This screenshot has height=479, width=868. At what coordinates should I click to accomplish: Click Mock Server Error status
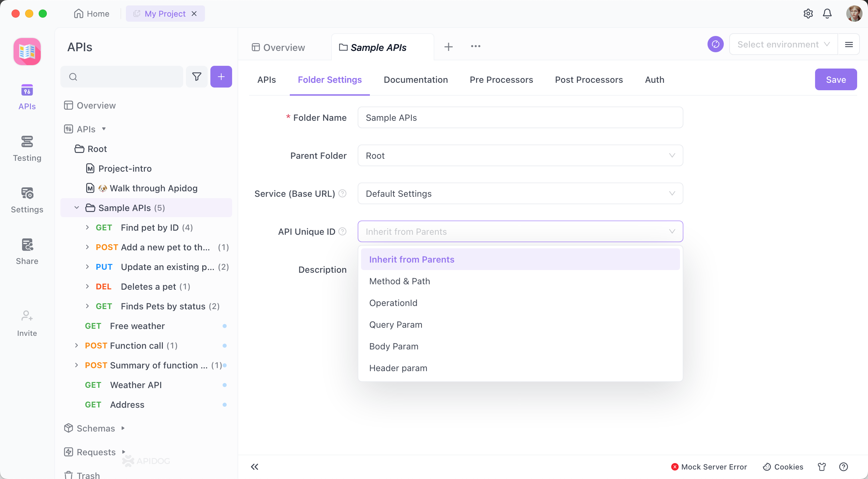point(709,467)
